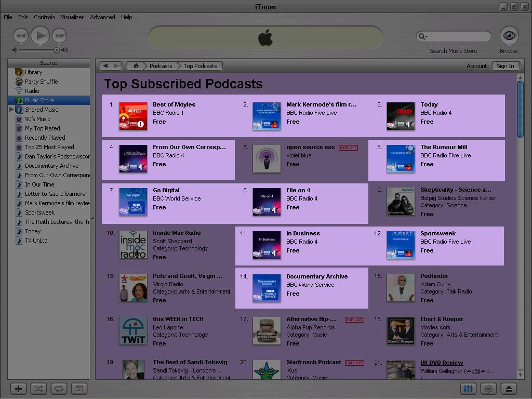The image size is (532, 399).
Task: Click Documentary Archive artwork in store
Action: tap(267, 288)
